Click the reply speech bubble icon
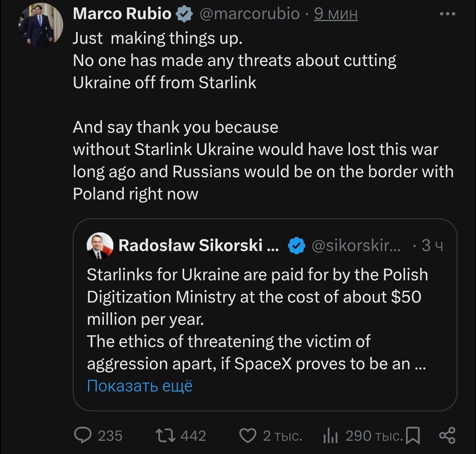Viewport: 476px width, 454px height. pos(82,435)
